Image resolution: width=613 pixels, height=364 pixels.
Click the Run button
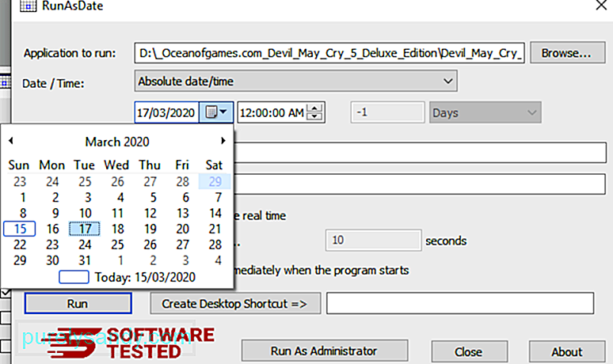[x=78, y=303]
